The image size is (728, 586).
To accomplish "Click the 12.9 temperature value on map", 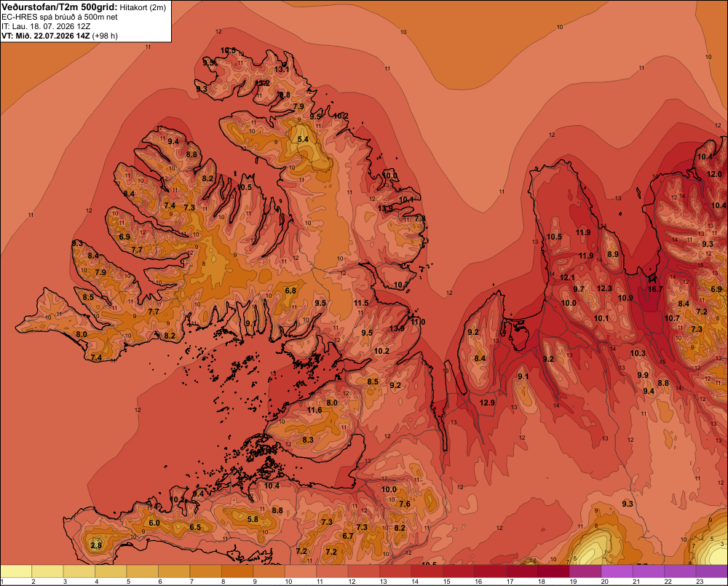I will point(487,403).
